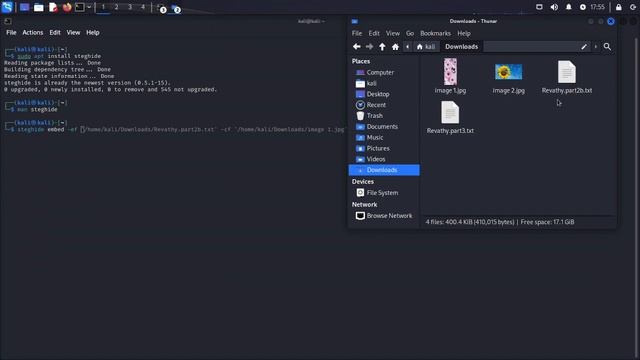Select Recent in Places sidebar
The height and width of the screenshot is (360, 640).
tap(384, 105)
